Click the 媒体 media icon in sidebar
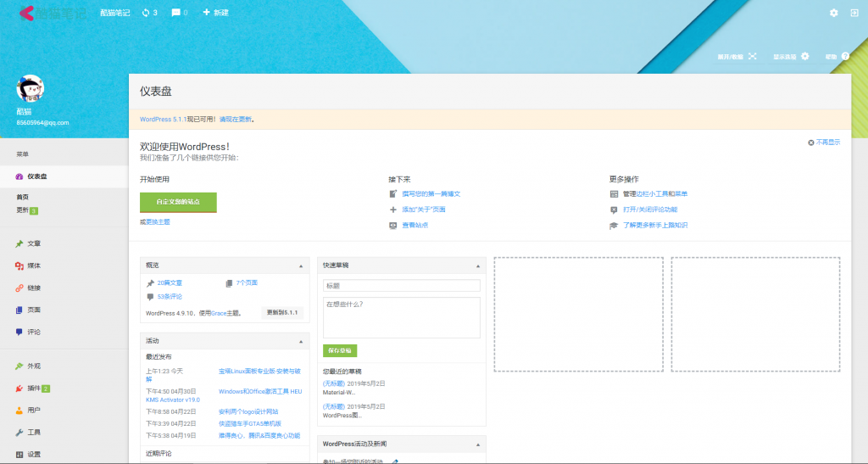Image resolution: width=868 pixels, height=464 pixels. tap(19, 266)
